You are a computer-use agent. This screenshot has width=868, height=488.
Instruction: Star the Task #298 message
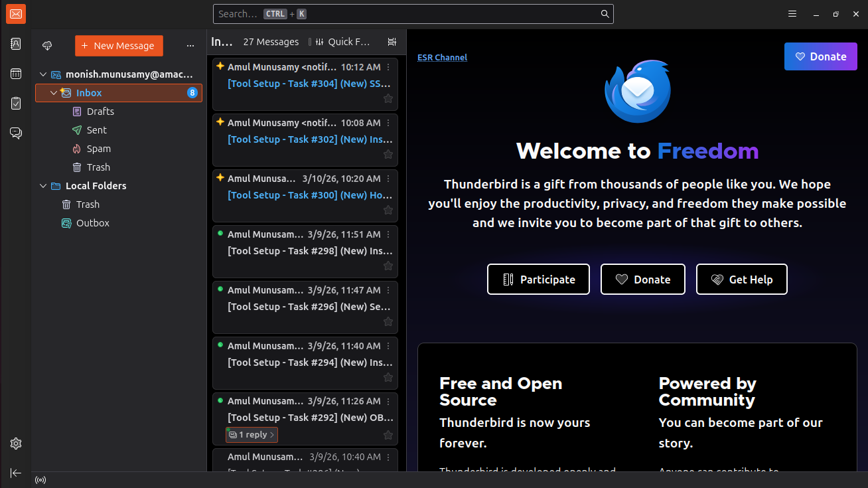pyautogui.click(x=388, y=266)
